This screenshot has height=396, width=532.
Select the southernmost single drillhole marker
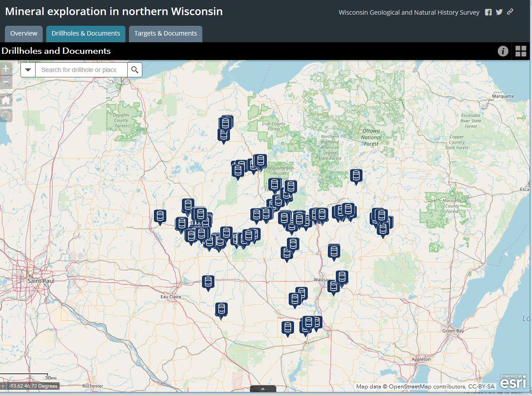coord(288,328)
